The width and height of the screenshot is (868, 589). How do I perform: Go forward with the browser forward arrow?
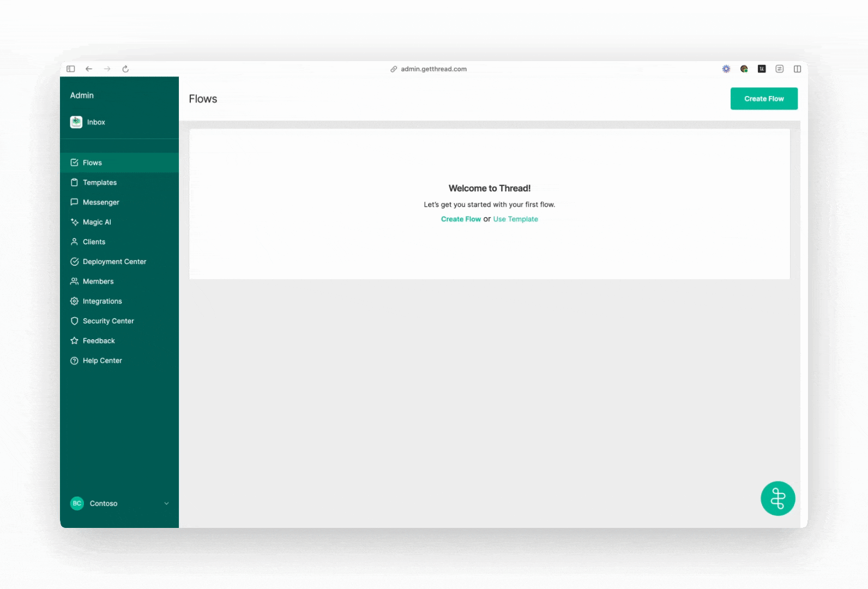tap(107, 69)
